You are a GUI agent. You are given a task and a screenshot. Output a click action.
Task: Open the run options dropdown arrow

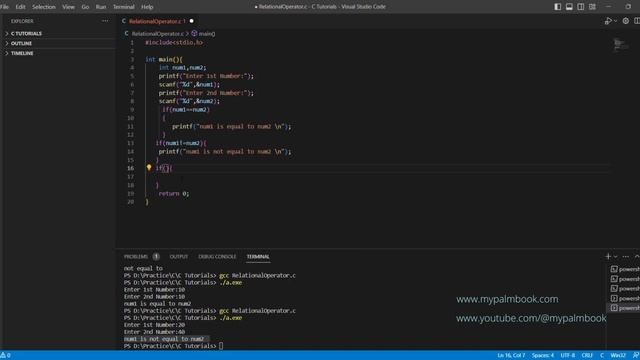pos(616,21)
